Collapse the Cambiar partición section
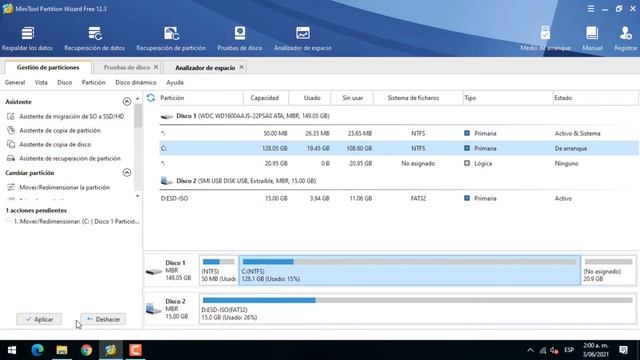The width and height of the screenshot is (640, 360). (x=127, y=173)
